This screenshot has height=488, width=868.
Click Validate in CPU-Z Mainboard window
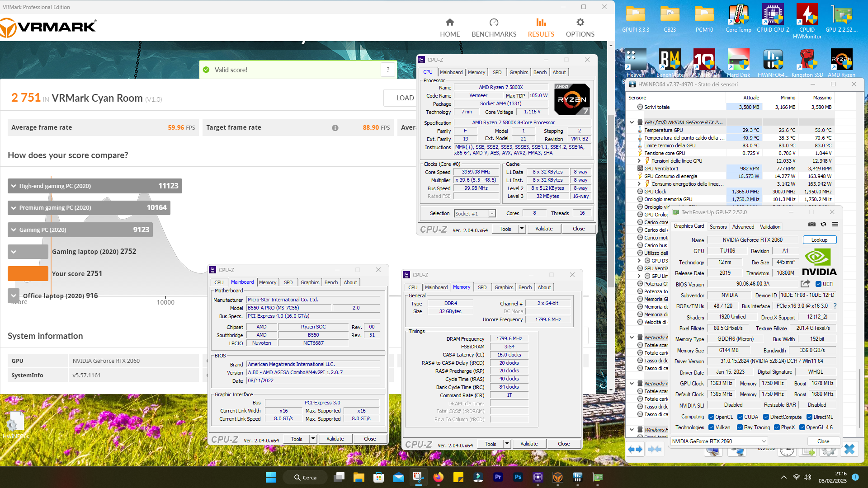tap(335, 439)
